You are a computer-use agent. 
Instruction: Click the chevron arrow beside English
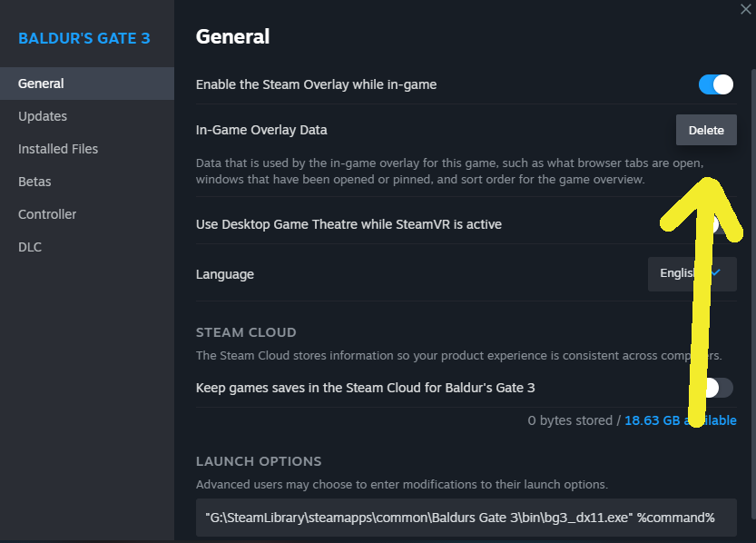[716, 272]
